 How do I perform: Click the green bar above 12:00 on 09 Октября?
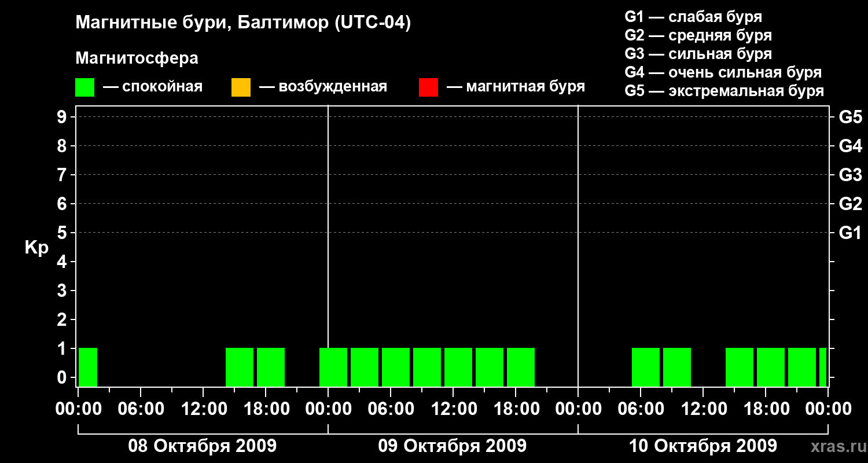458,367
